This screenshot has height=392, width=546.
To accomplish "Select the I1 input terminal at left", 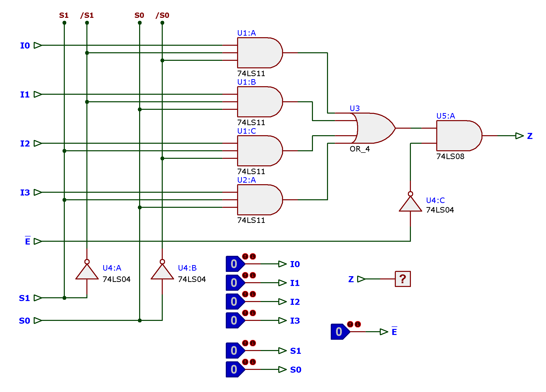I will pos(38,94).
